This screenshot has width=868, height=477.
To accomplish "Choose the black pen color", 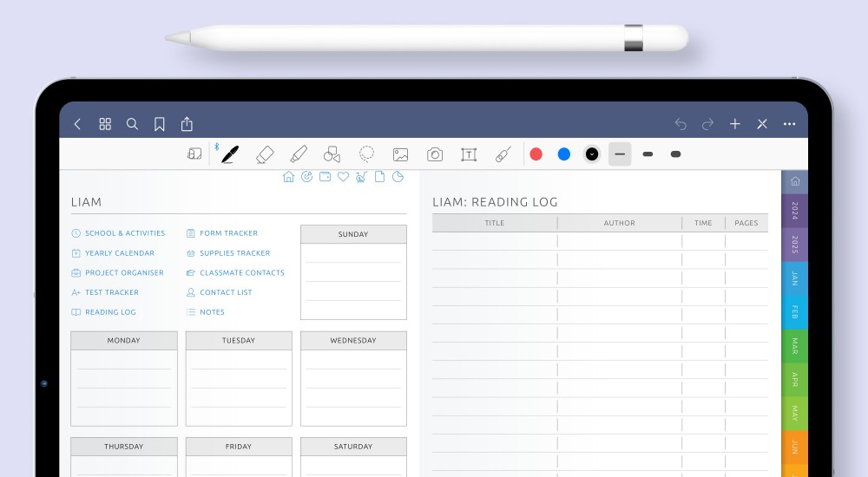I will 592,154.
